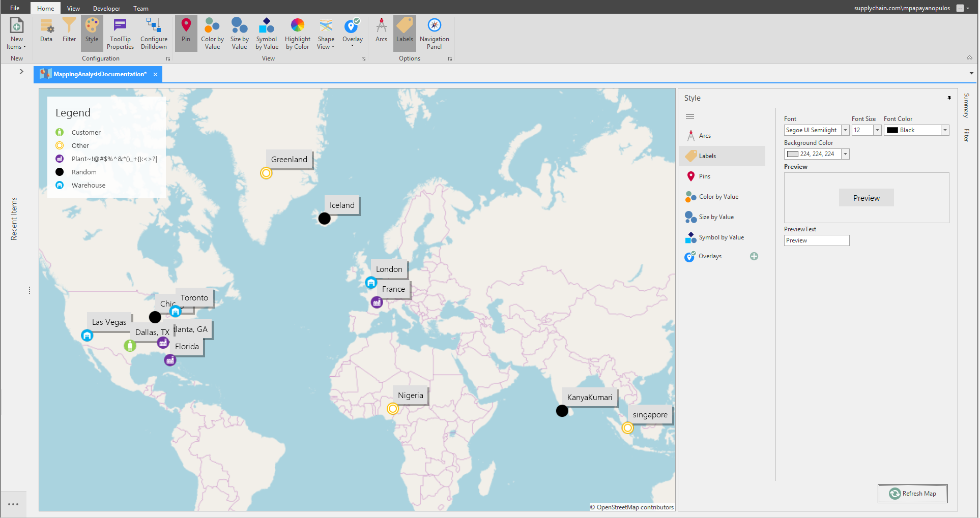Click the Preview label sample
Image resolution: width=980 pixels, height=518 pixels.
tap(867, 198)
